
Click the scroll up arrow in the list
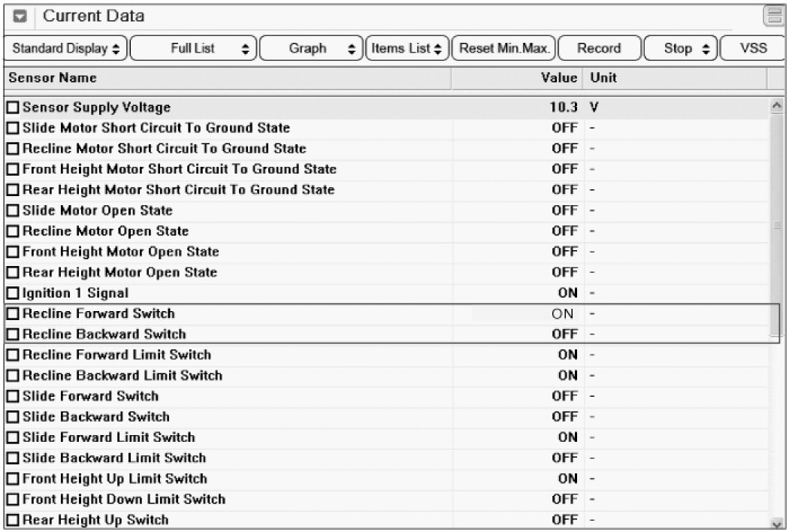pyautogui.click(x=776, y=108)
